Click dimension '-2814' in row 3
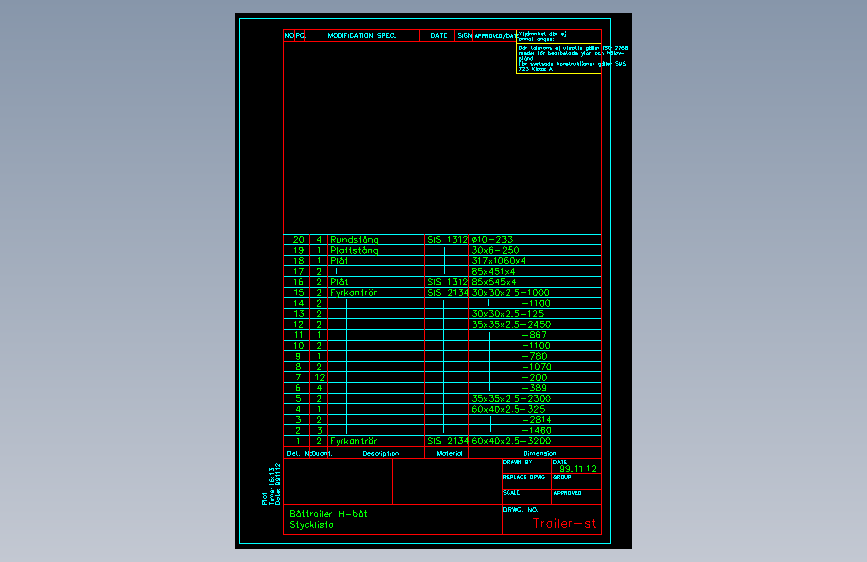 point(536,420)
